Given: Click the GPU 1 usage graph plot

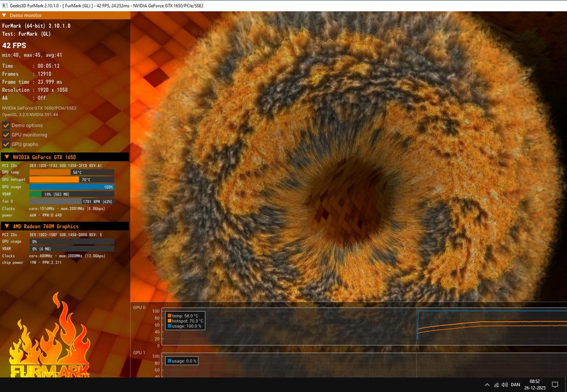Looking at the screenshot, I should point(364,365).
